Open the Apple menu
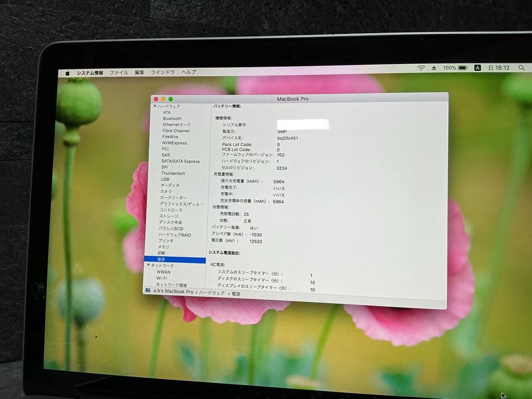 (x=66, y=72)
